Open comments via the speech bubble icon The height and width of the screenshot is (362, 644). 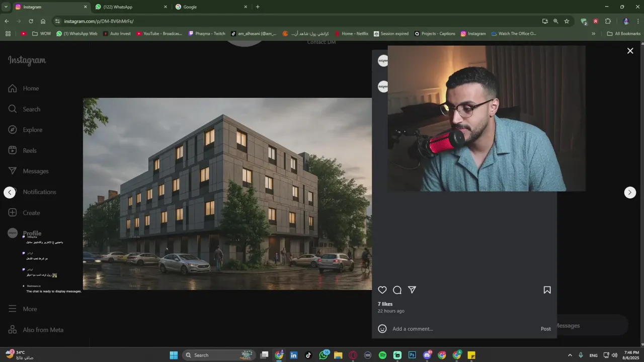pos(397,290)
